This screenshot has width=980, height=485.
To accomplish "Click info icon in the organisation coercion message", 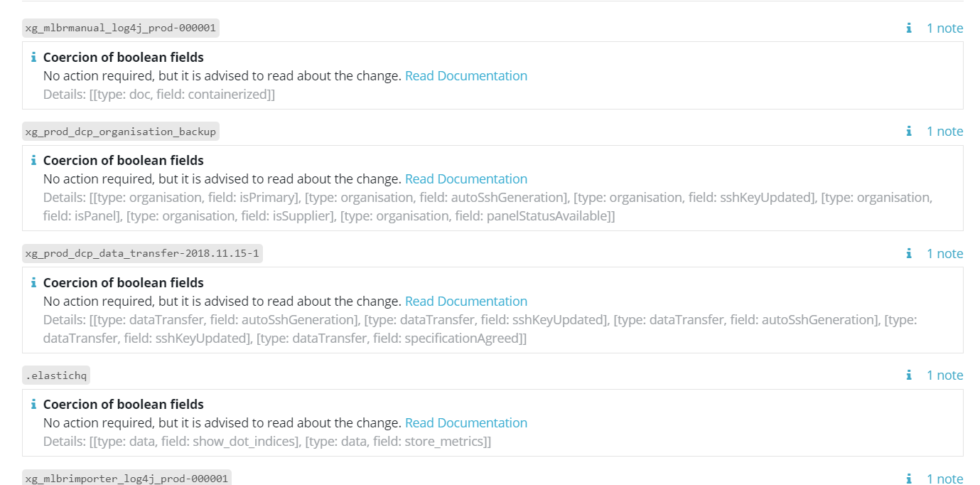I will click(33, 161).
